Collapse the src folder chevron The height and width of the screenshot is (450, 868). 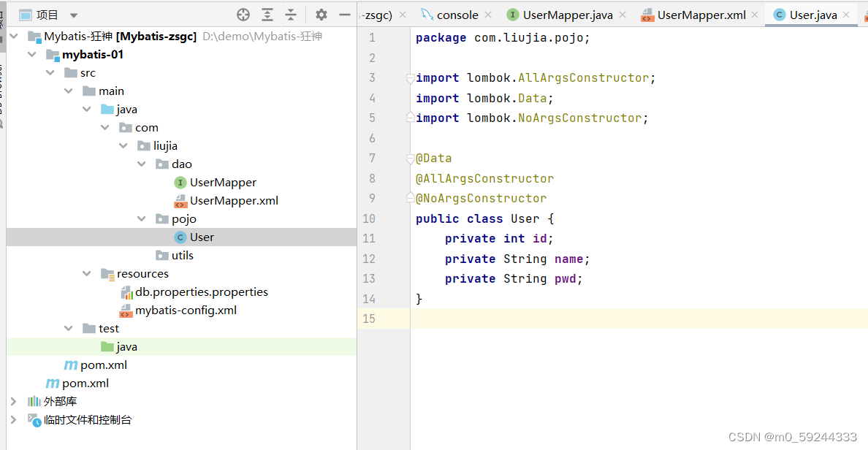click(50, 73)
